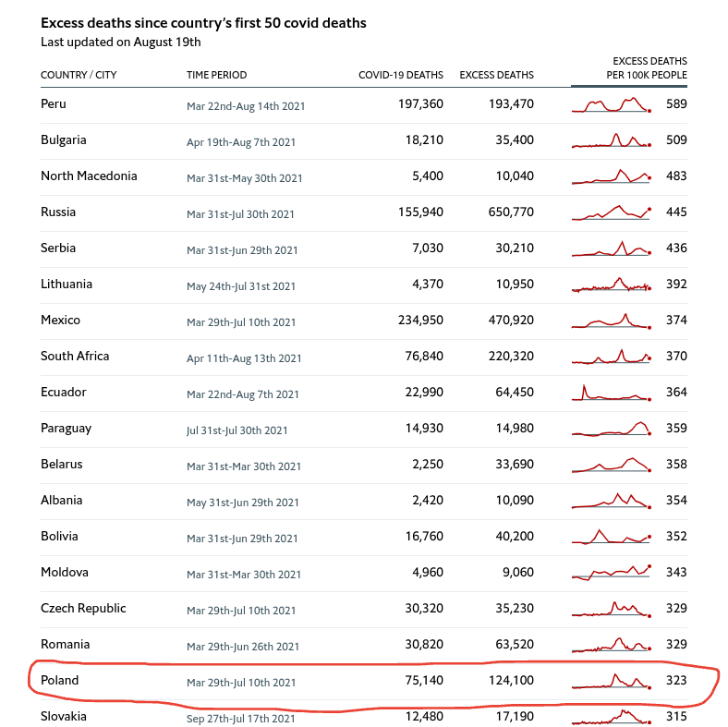The image size is (728, 727).
Task: Click the Time Period column header
Action: click(216, 75)
